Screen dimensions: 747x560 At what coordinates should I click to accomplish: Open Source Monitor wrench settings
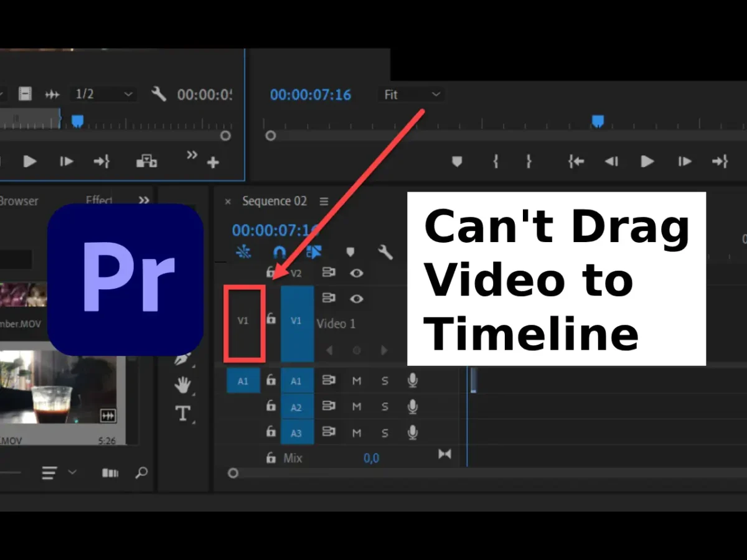pyautogui.click(x=159, y=94)
